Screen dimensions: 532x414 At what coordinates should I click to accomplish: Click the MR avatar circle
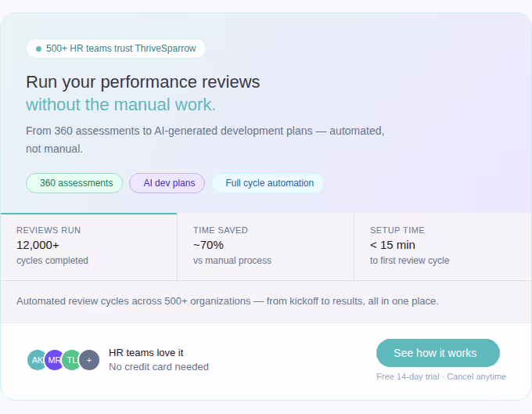coord(54,360)
